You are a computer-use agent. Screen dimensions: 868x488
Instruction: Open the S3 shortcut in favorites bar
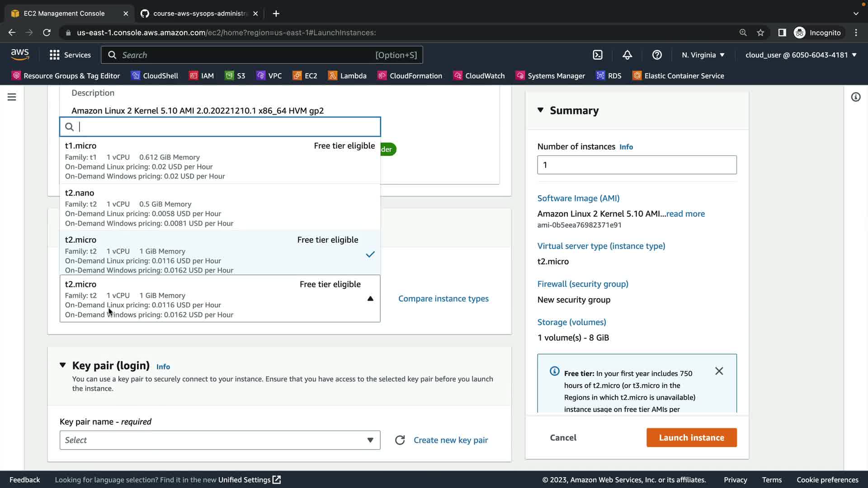[x=235, y=75]
